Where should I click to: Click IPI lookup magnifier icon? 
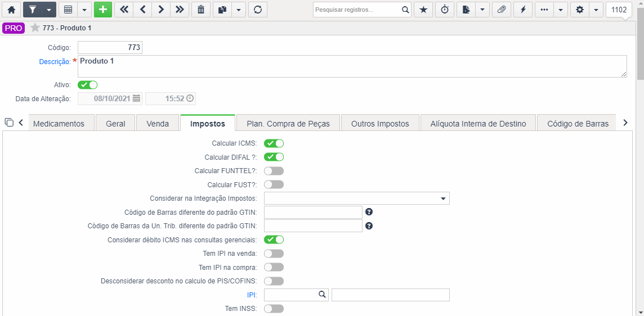click(323, 294)
